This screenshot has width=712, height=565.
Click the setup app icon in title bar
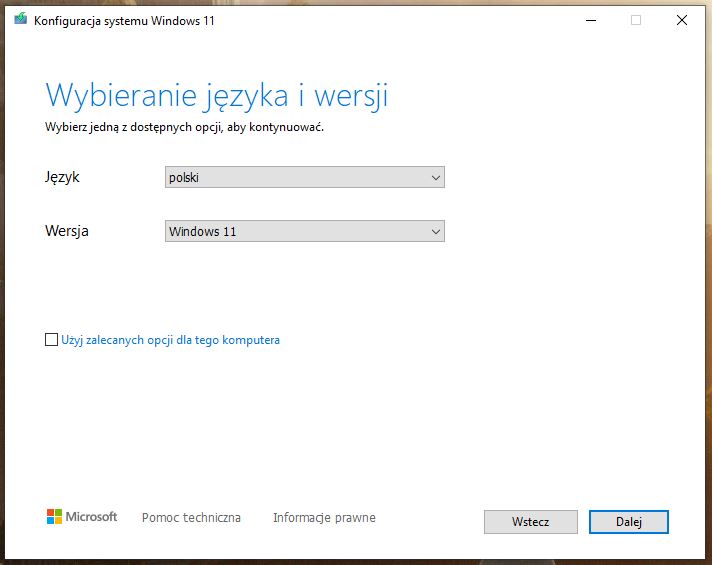pos(20,20)
